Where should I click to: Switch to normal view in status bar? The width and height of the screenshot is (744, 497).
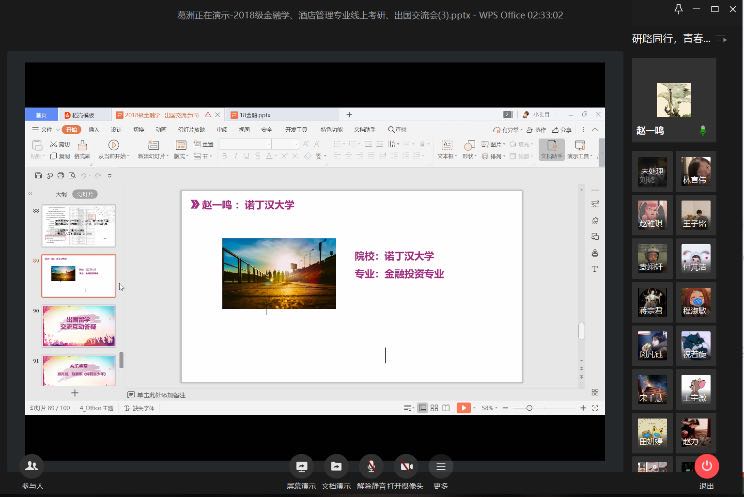[x=422, y=408]
